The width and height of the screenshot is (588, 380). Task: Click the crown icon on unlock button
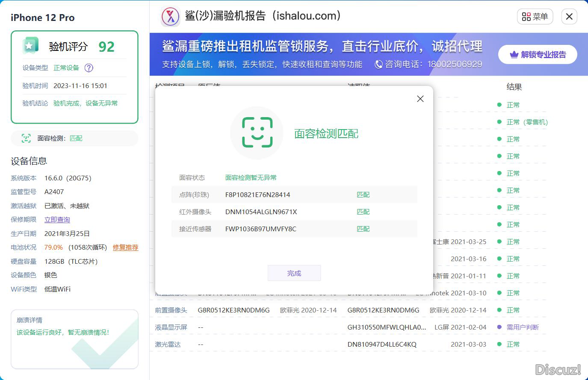pyautogui.click(x=514, y=55)
